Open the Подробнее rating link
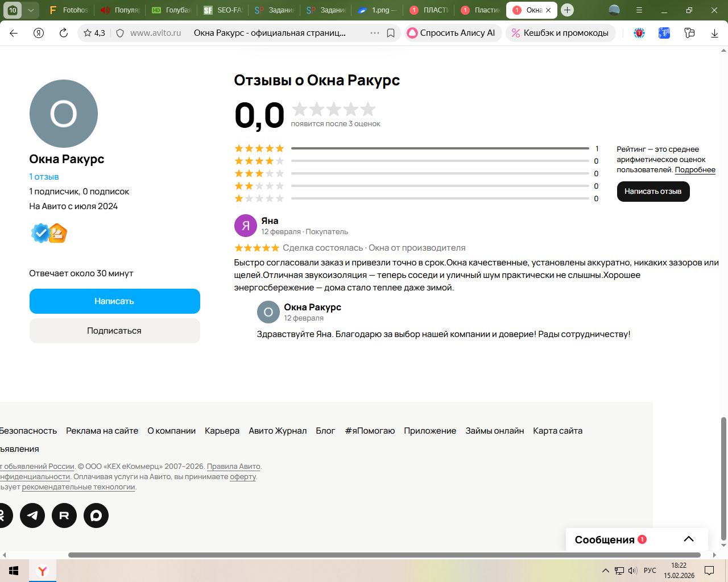 click(695, 170)
